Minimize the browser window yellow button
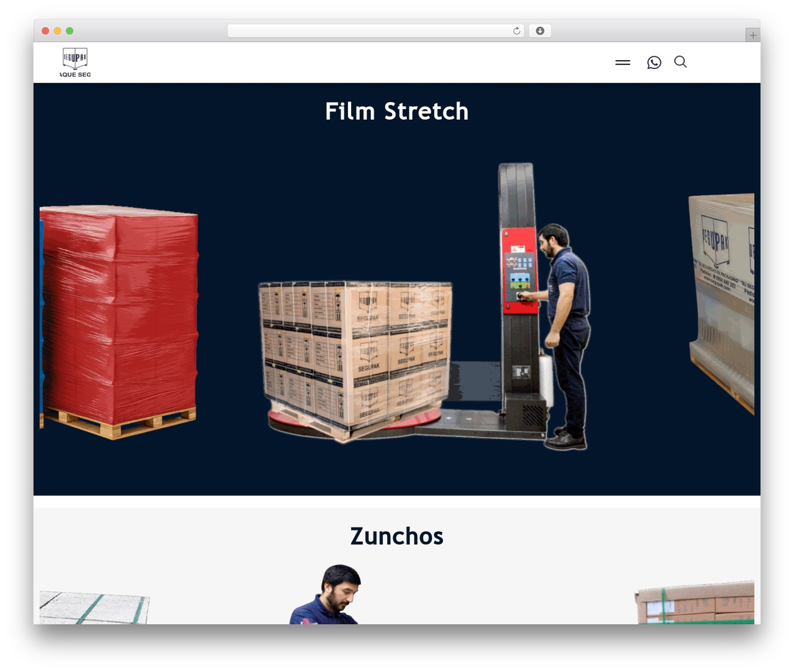 pos(58,31)
